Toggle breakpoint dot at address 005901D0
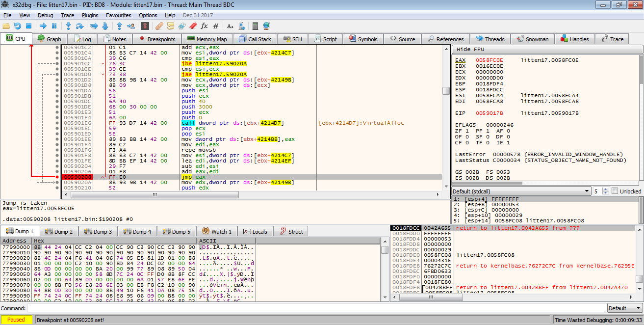This screenshot has width=644, height=325. (57, 74)
